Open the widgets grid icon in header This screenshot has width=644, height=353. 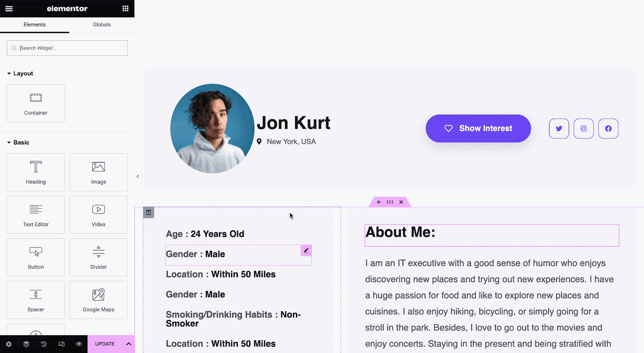tap(126, 8)
